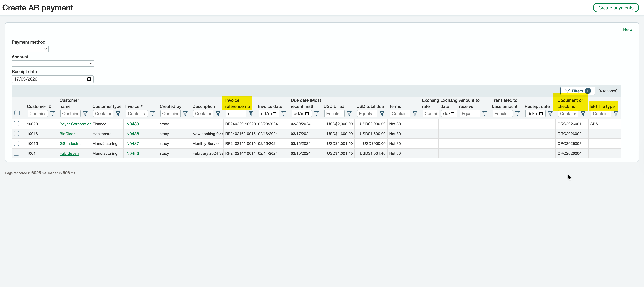Image resolution: width=644 pixels, height=287 pixels.
Task: Open the Payment method dropdown
Action: [x=30, y=49]
